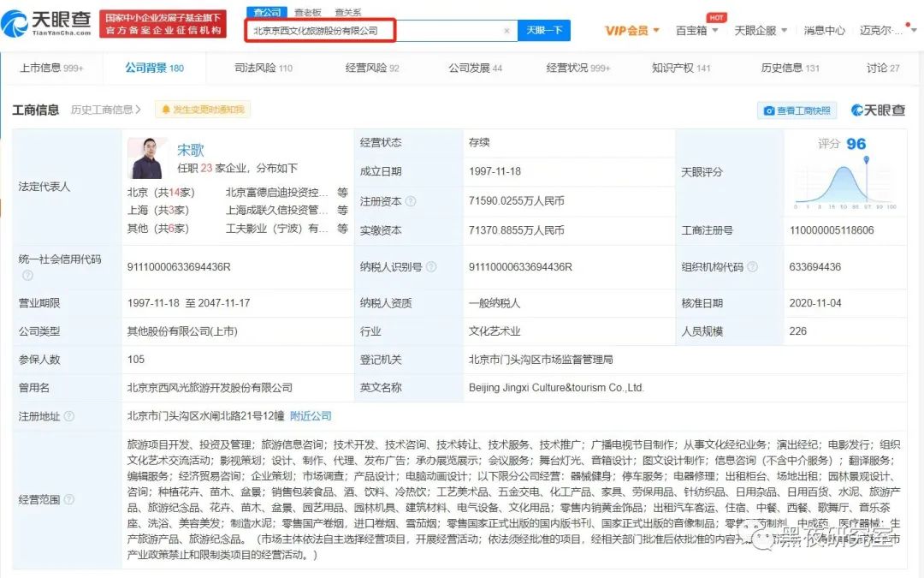Switch to the 经营状况 tab
The height and width of the screenshot is (578, 924).
[x=578, y=68]
